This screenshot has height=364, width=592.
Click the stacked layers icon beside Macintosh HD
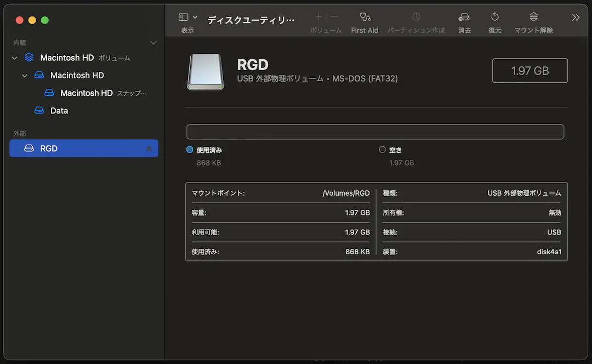(29, 58)
